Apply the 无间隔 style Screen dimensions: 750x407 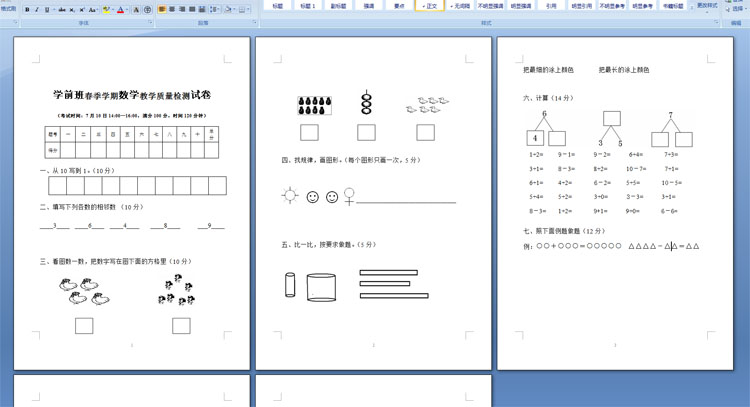point(460,6)
